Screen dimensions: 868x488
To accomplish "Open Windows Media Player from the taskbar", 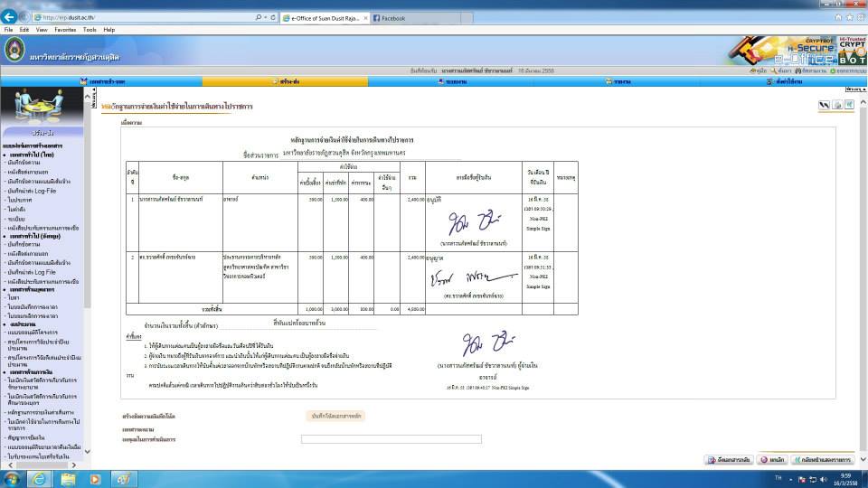I will [95, 479].
